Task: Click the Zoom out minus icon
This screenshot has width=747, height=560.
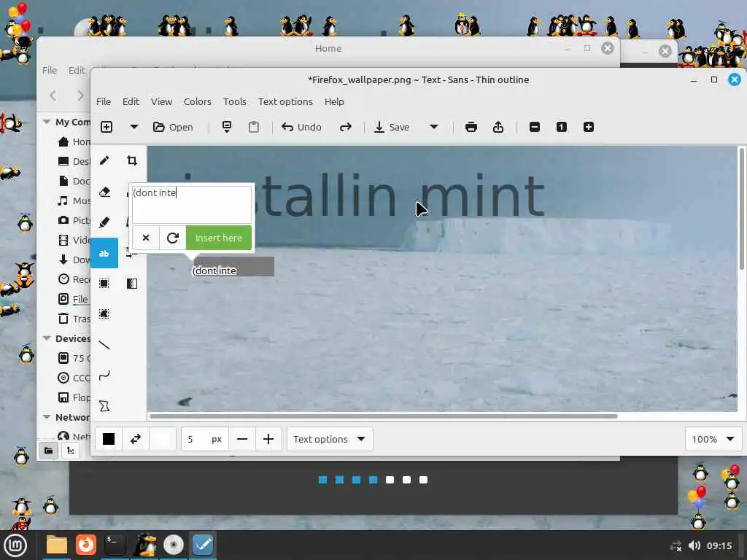Action: (535, 127)
